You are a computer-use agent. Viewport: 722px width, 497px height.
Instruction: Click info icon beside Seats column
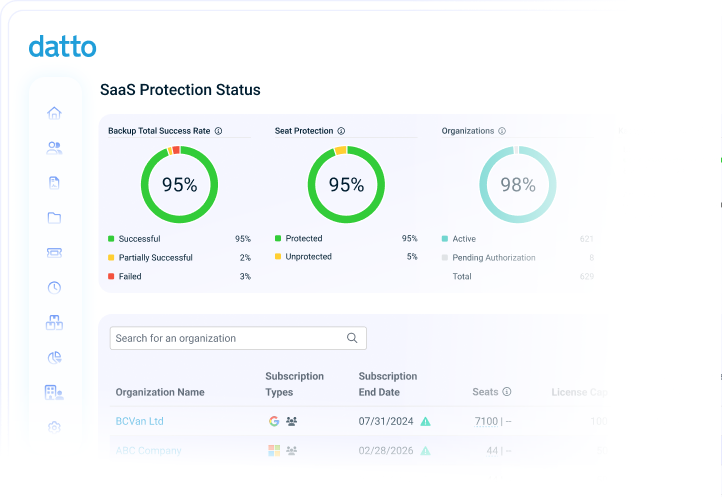pos(507,392)
